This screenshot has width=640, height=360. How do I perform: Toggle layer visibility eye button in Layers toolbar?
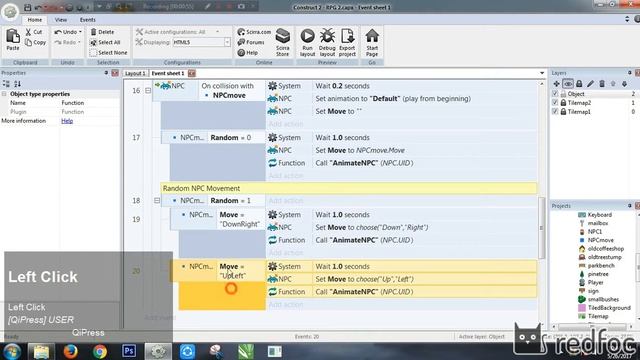click(568, 84)
